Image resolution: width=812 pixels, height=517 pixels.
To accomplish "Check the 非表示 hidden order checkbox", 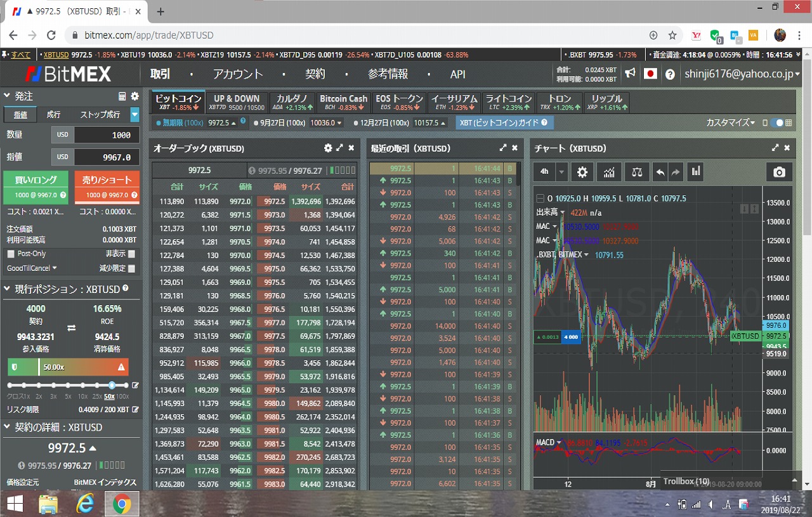I will pos(131,254).
